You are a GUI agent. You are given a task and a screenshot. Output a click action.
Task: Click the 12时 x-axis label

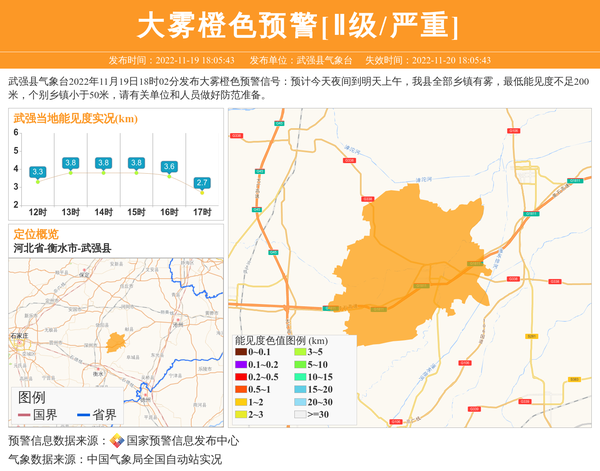38,212
